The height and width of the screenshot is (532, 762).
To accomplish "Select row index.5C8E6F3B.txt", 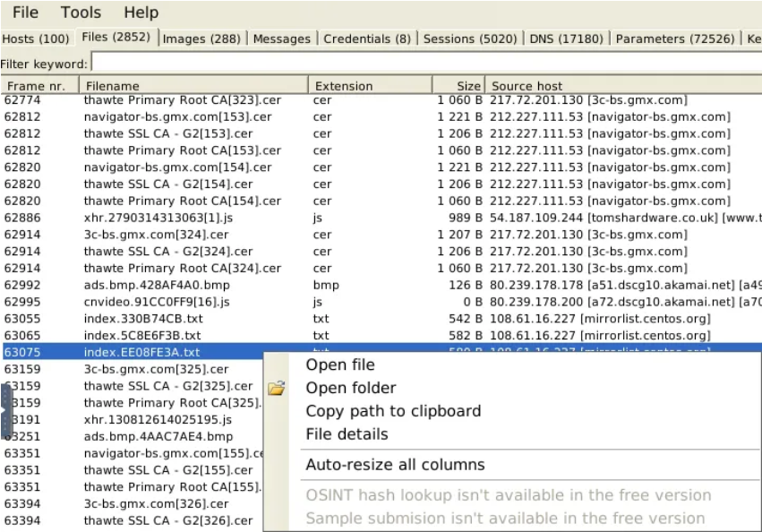I will pyautogui.click(x=381, y=336).
